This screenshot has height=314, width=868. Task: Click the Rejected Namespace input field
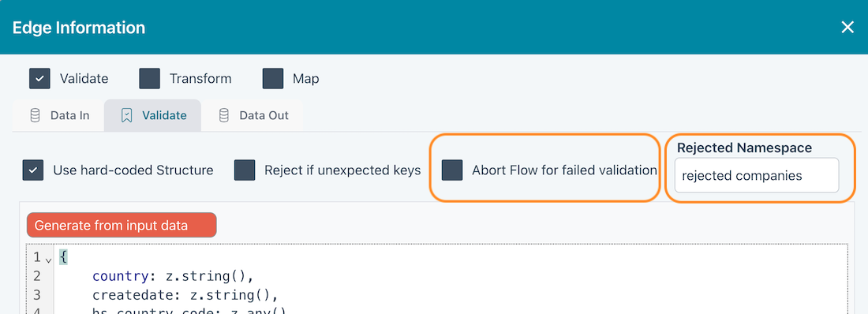756,176
